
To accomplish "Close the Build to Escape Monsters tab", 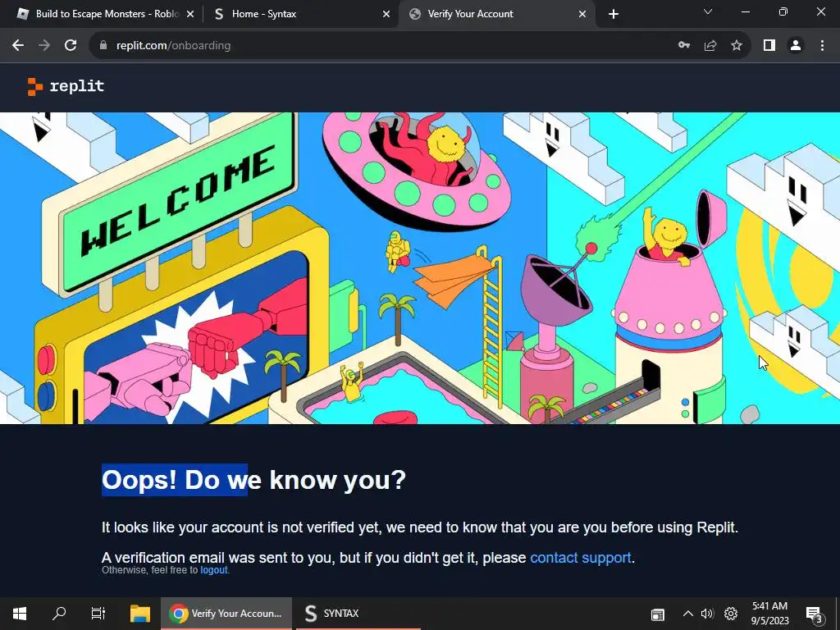I will (190, 15).
